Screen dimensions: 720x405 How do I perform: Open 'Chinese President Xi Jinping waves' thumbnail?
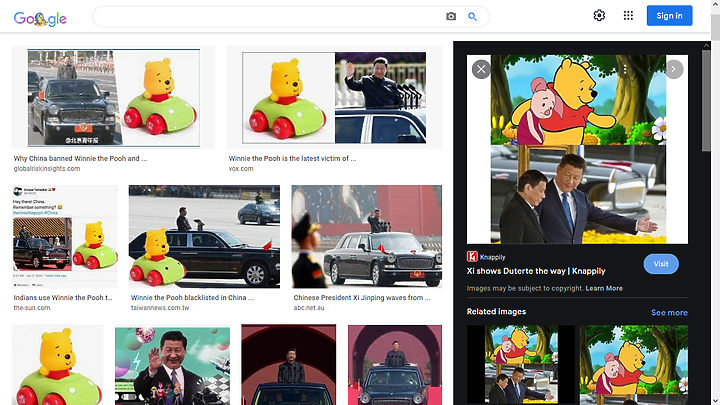[367, 236]
